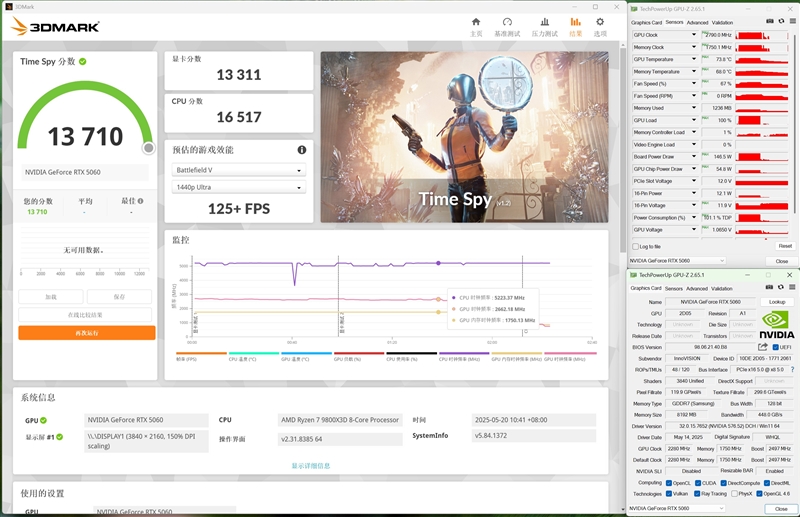Go to the 3DMark home (主页) page

[x=476, y=27]
